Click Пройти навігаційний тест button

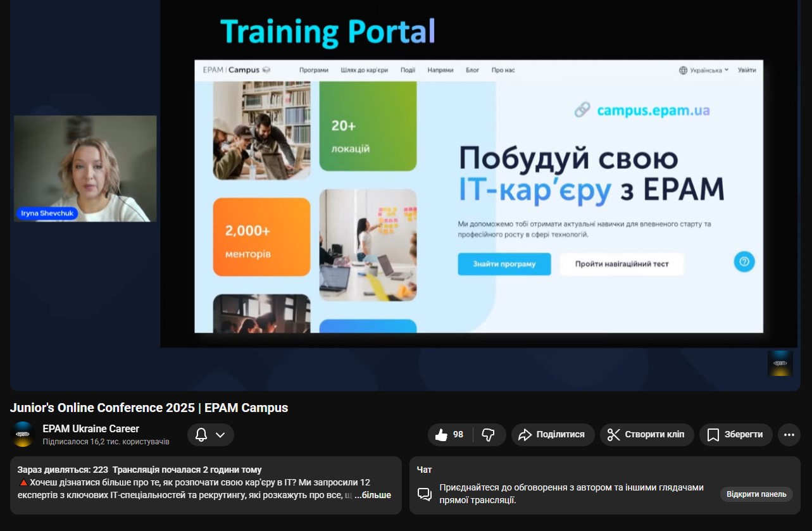point(621,264)
